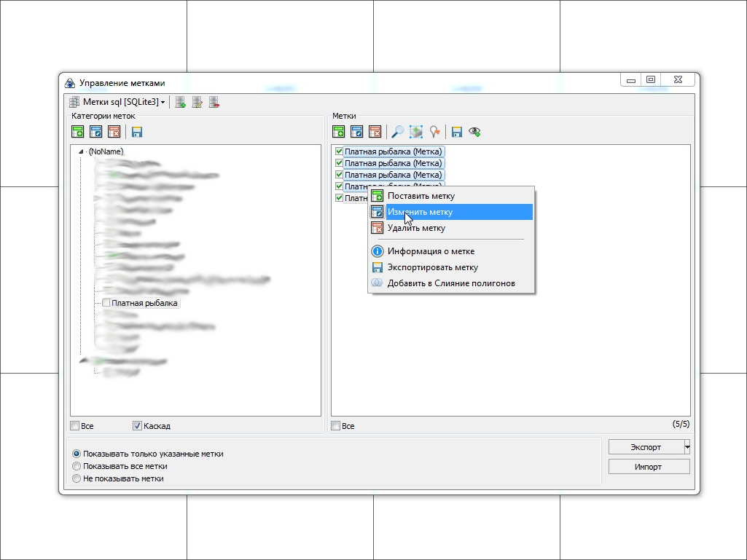Click the save floppy icon in Метки toolbar
This screenshot has width=747, height=560.
coord(457,132)
